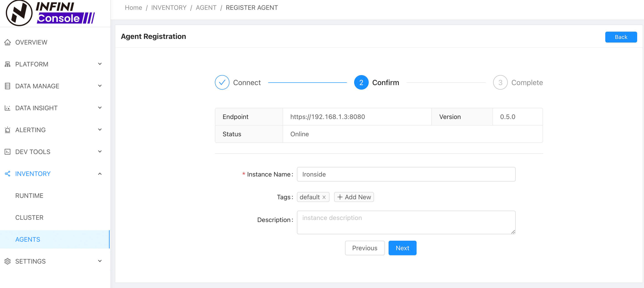The height and width of the screenshot is (288, 644).
Task: Click the Data Insight chart icon
Action: [x=8, y=108]
